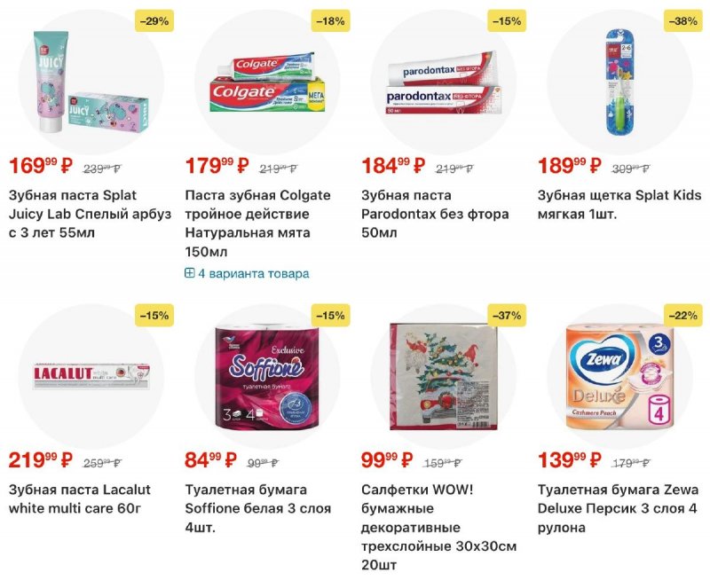Click the −37% discount badge on WOW! napkins
This screenshot has width=710, height=588.
tap(507, 315)
